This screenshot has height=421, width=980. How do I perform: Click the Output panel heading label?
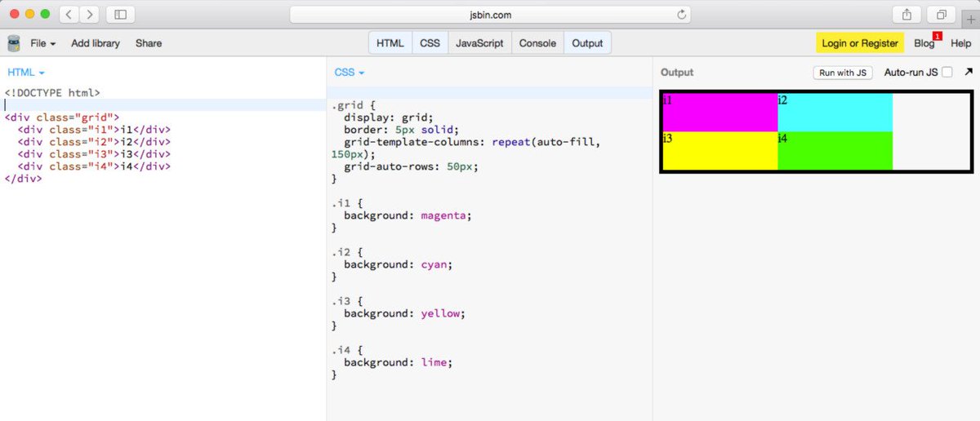pos(677,73)
